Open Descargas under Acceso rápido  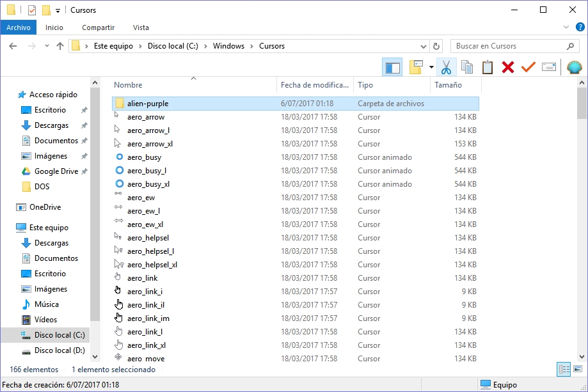pyautogui.click(x=51, y=125)
